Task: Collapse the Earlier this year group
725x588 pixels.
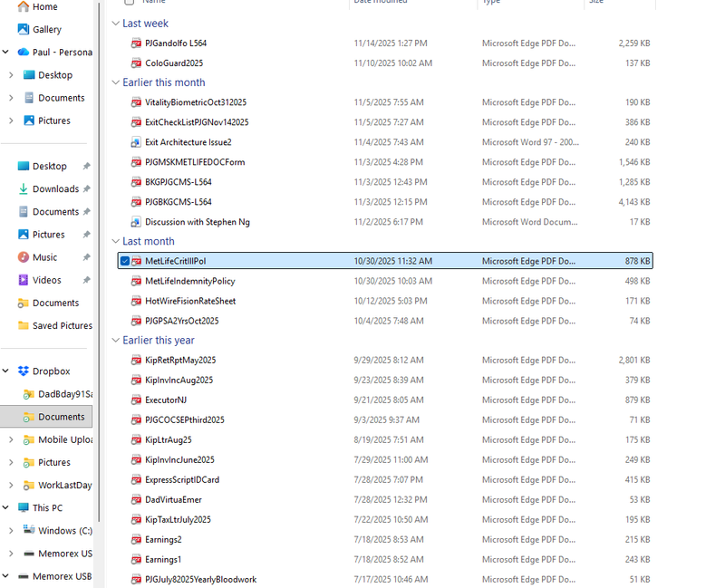Action: (116, 341)
